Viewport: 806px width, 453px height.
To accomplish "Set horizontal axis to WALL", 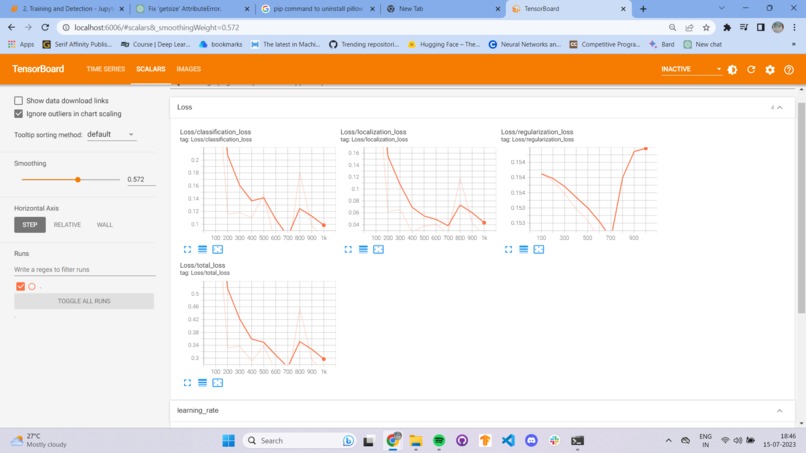I will (104, 225).
